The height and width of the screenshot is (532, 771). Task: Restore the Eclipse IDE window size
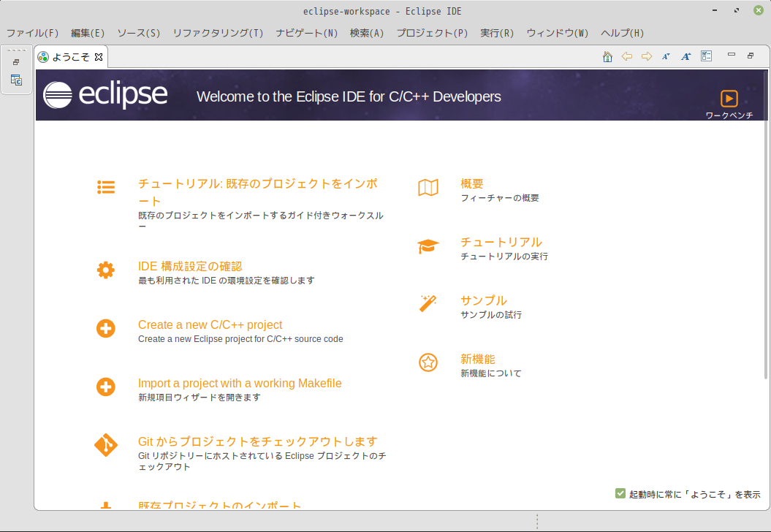(737, 10)
